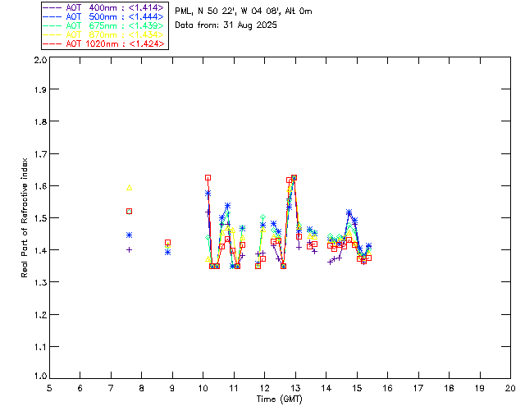
Task: Click the 1.0 y-axis tick label
Action: pos(40,376)
